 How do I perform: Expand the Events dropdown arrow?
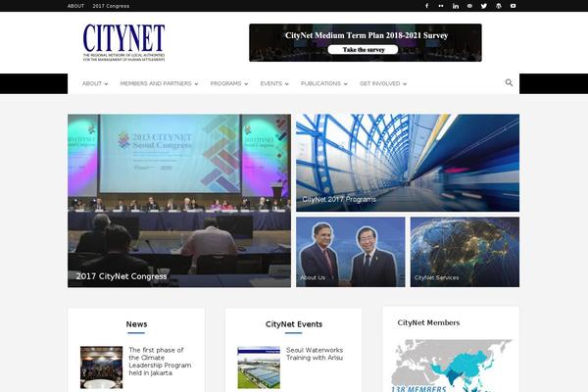[287, 84]
